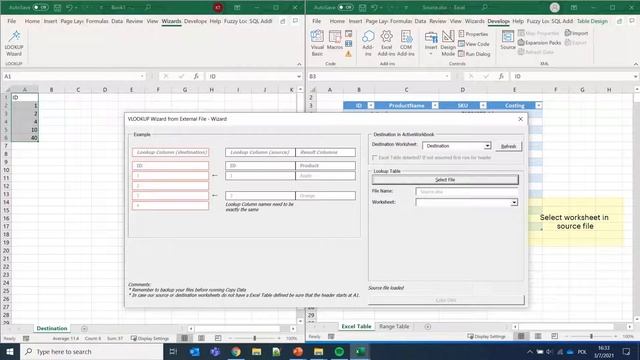Launch the LOOKUP Wizard tool in left ribbon
The height and width of the screenshot is (360, 640).
(x=14, y=43)
